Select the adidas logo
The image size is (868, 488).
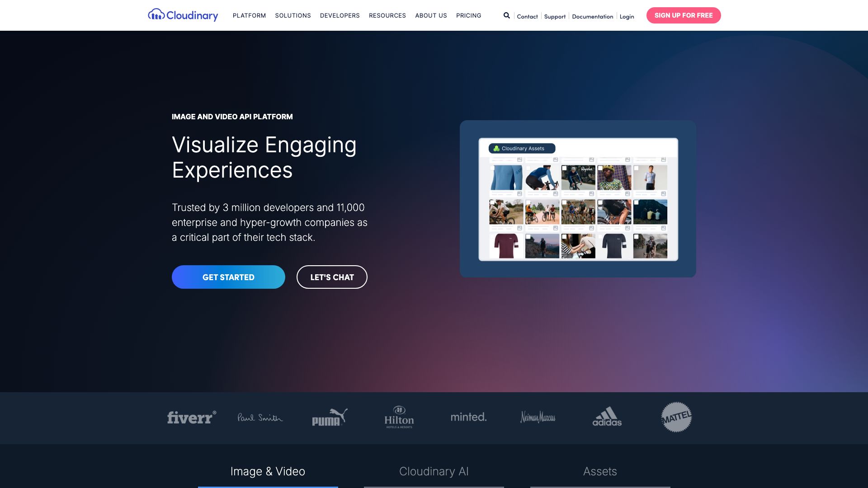tap(607, 418)
